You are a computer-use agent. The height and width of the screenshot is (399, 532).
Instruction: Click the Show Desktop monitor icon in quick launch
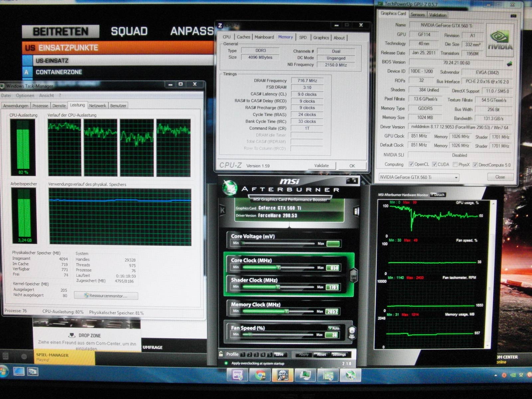coord(19,371)
